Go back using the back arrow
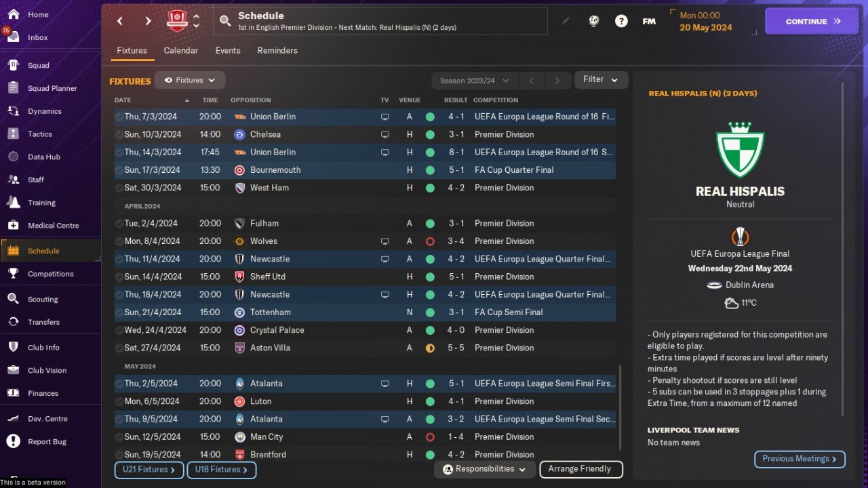Image resolution: width=868 pixels, height=488 pixels. coord(120,21)
